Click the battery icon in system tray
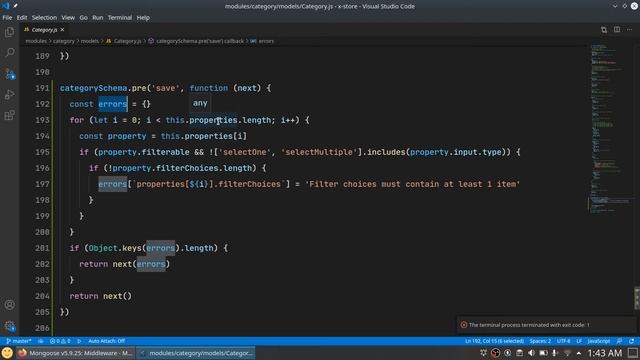 tap(543, 353)
